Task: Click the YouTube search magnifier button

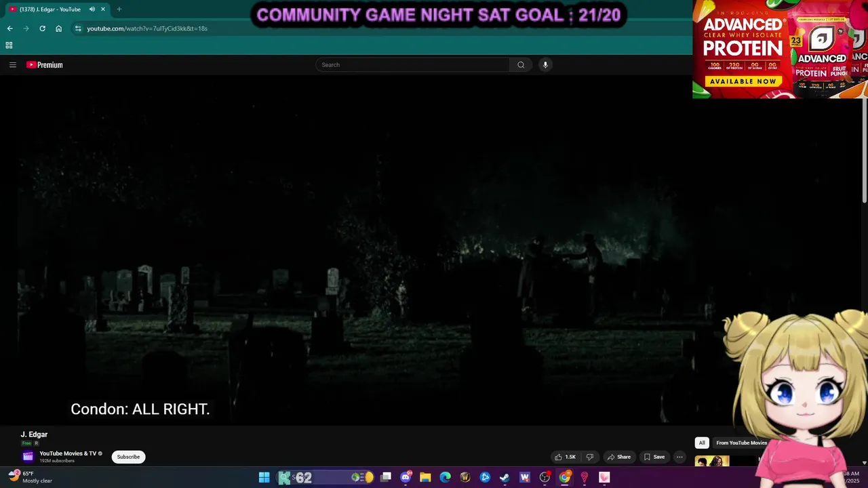Action: [x=521, y=65]
